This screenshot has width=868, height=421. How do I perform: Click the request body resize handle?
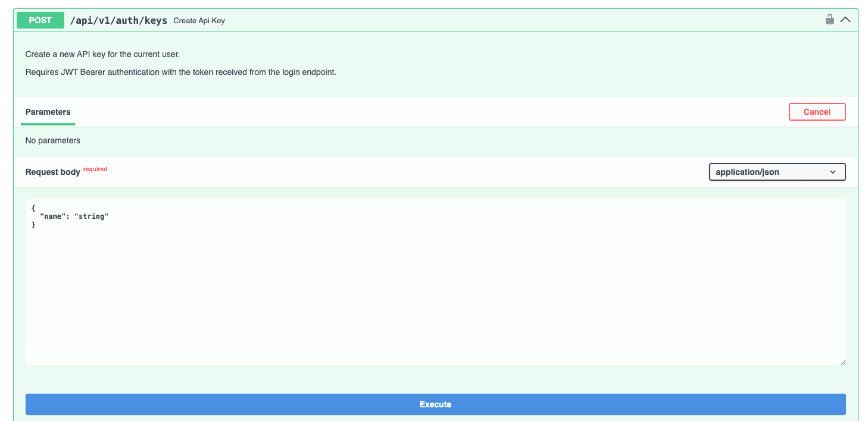pos(843,361)
